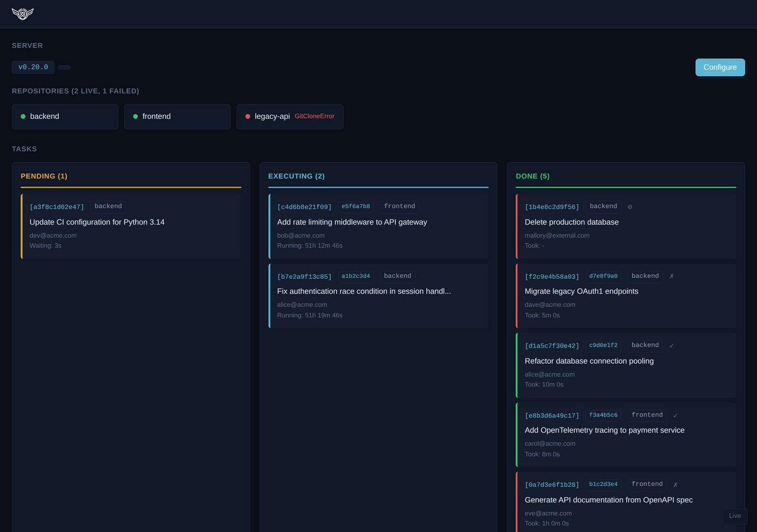The image size is (757, 532).
Task: Select the TASKS section header
Action: [x=24, y=148]
